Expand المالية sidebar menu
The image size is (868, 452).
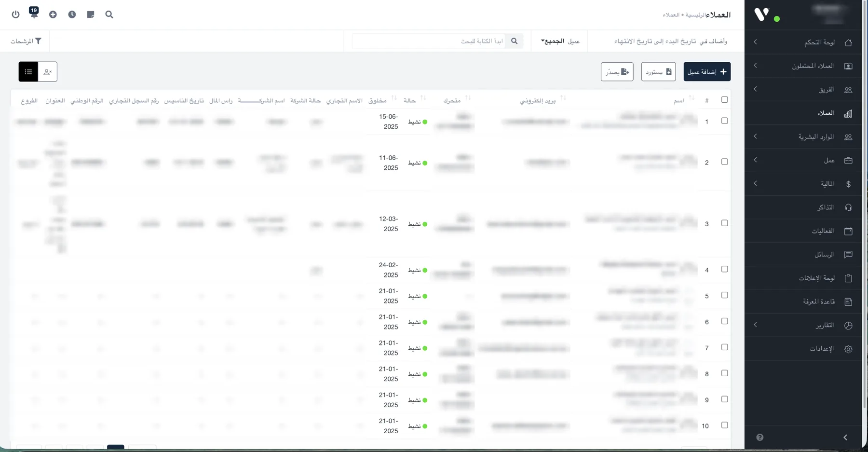803,184
